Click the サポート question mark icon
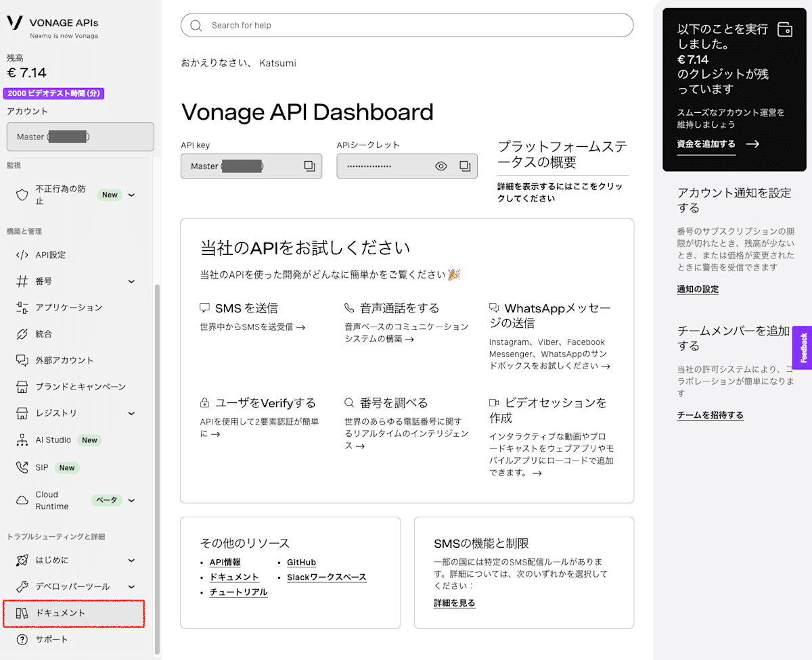This screenshot has height=660, width=812. (22, 640)
